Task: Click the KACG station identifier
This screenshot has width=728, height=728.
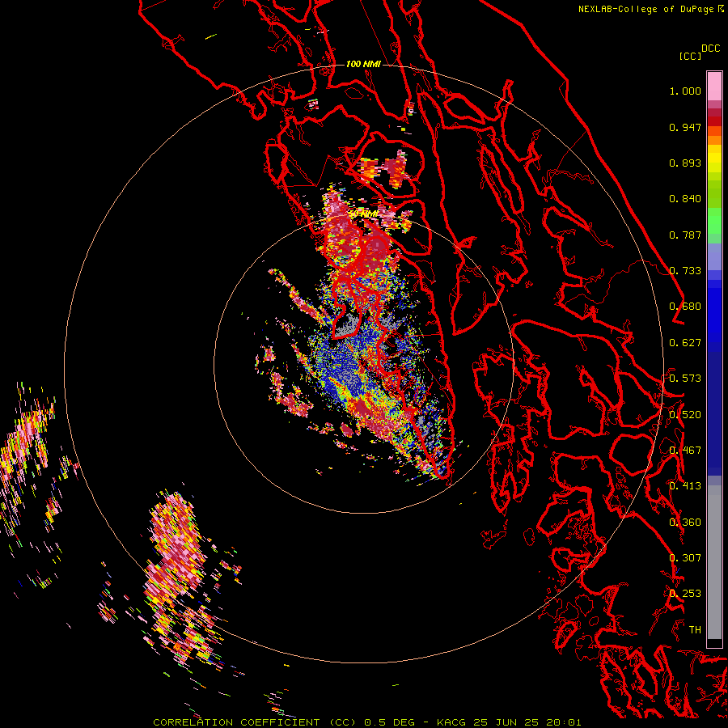Action: [x=451, y=722]
